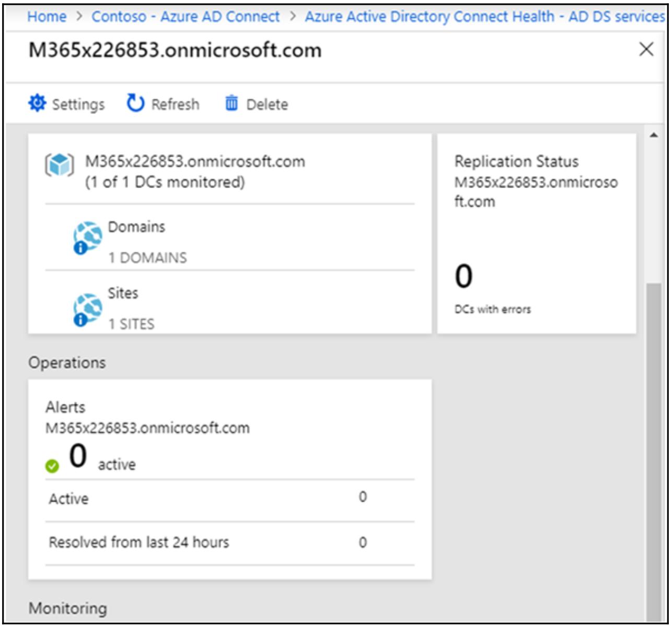Click the vertical scrollbar thumb
The width and height of the screenshot is (672, 626).
[x=654, y=444]
